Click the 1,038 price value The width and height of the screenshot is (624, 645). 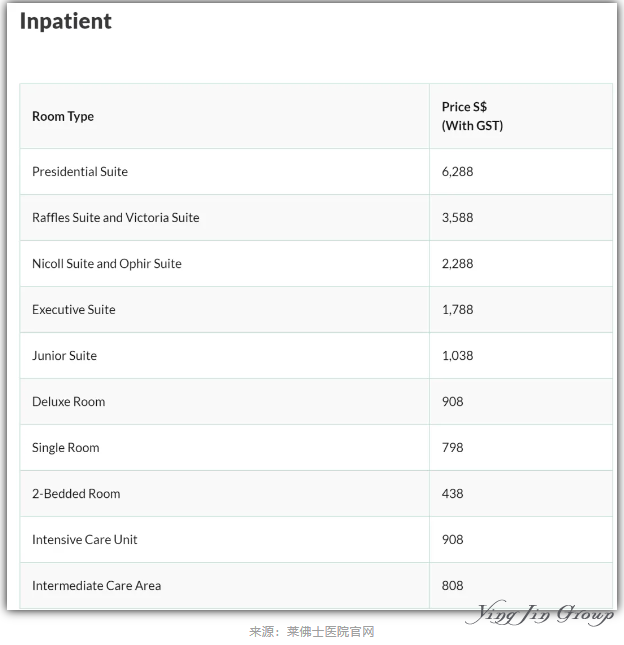457,356
